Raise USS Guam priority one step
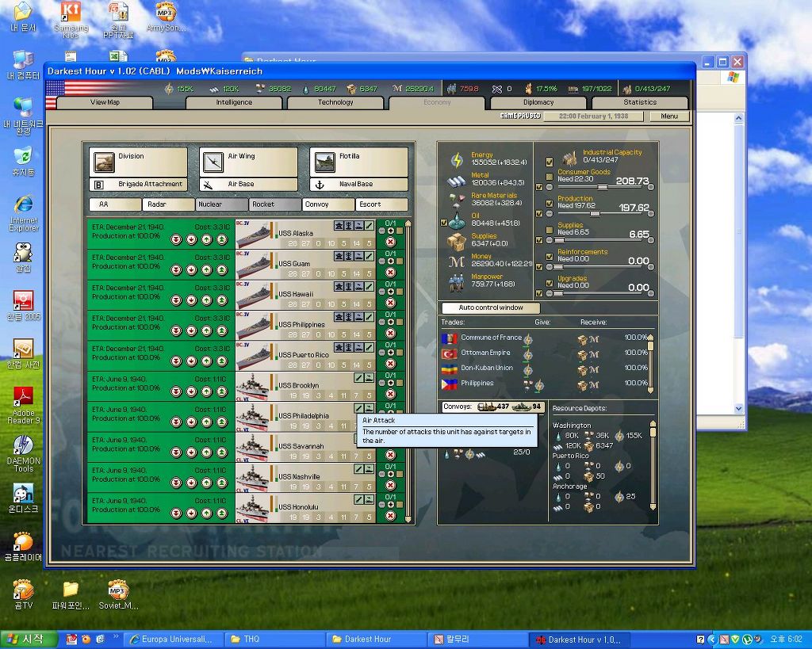This screenshot has width=812, height=649. click(x=207, y=270)
